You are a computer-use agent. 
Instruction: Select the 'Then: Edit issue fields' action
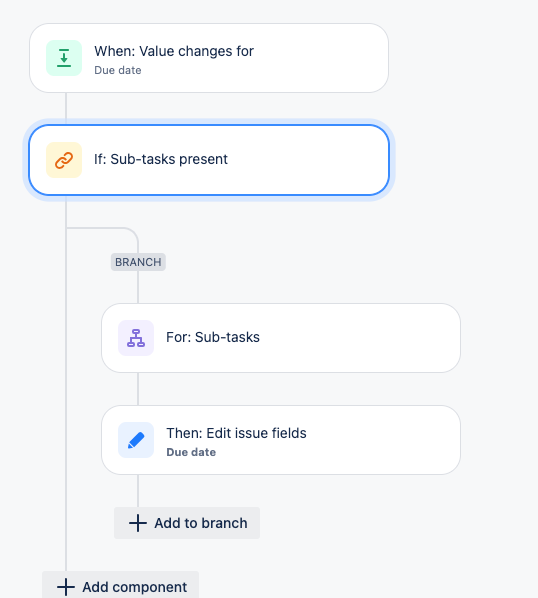pos(281,440)
